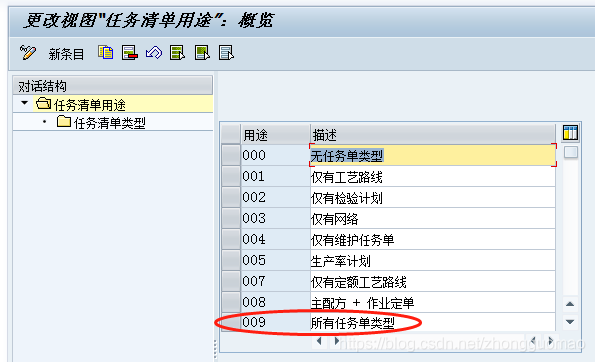Viewport: 595px width, 362px height.
Task: Click the 仅有工艺路线 description field
Action: point(433,177)
